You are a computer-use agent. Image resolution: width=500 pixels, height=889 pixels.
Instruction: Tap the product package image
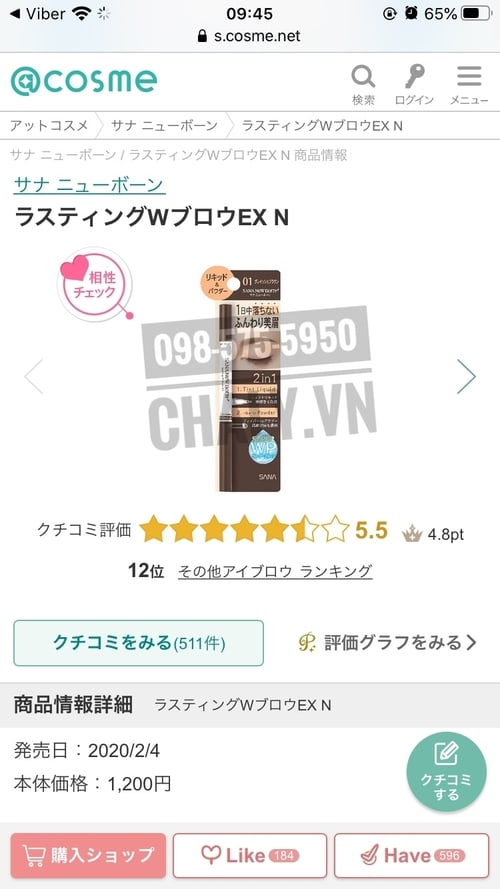click(249, 380)
